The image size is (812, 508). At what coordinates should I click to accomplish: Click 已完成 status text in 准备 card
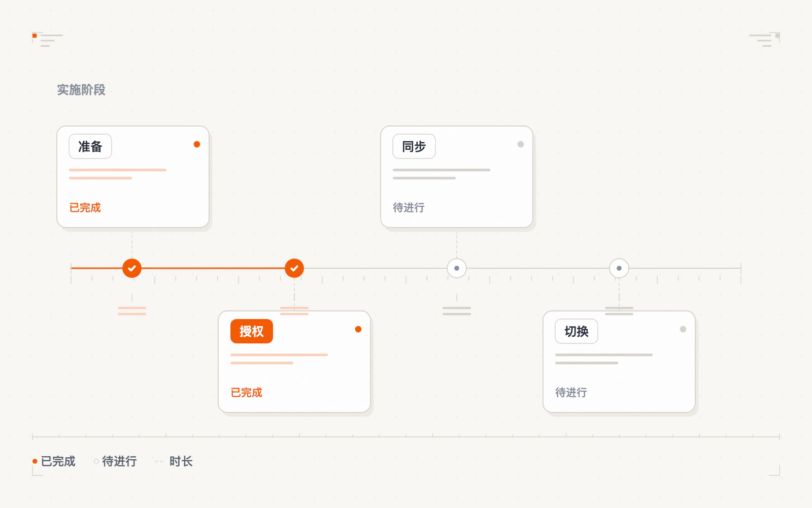[x=85, y=207]
